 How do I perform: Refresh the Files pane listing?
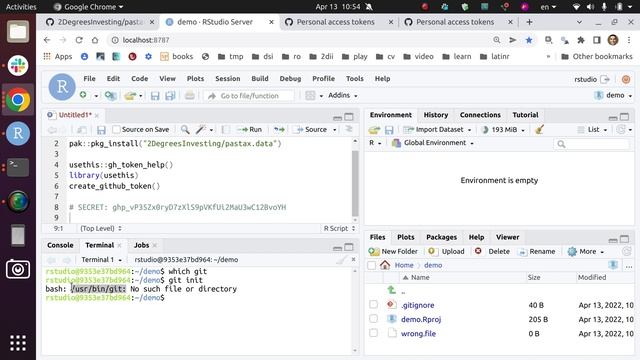click(626, 251)
